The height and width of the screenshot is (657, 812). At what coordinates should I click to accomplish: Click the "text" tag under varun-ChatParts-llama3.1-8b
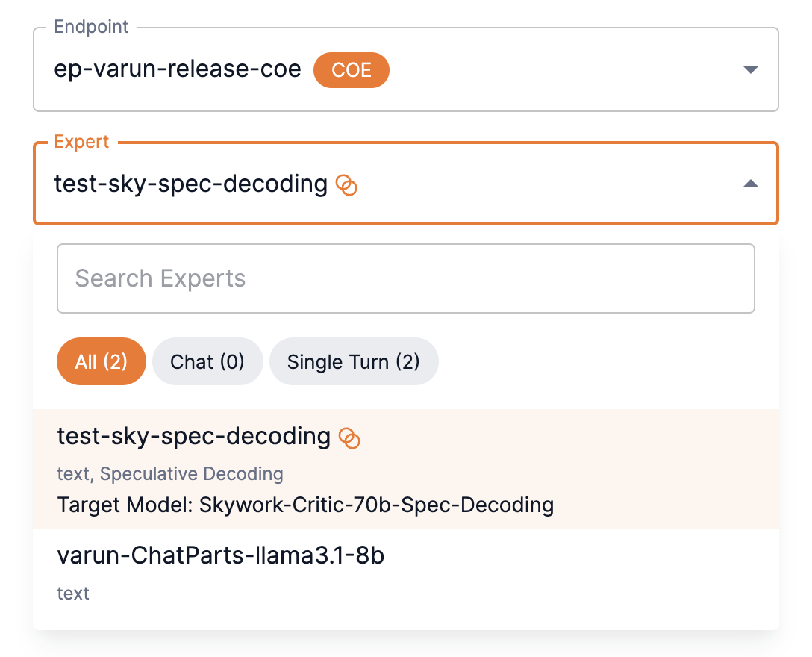(x=73, y=594)
